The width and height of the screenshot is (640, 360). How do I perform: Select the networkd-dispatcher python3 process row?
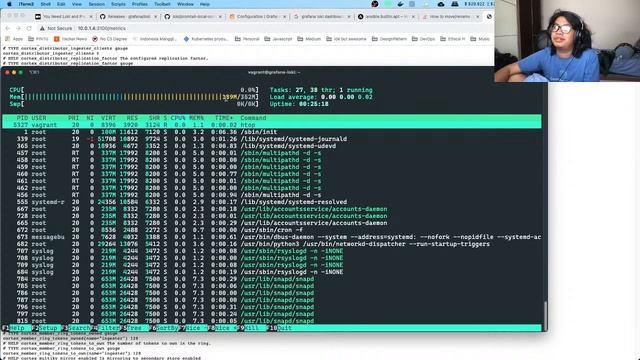(272, 244)
